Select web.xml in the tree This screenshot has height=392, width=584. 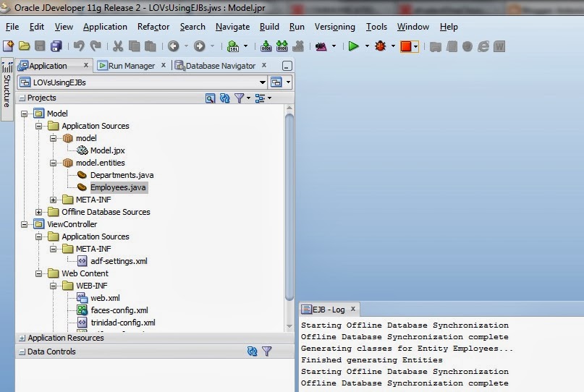pyautogui.click(x=106, y=298)
